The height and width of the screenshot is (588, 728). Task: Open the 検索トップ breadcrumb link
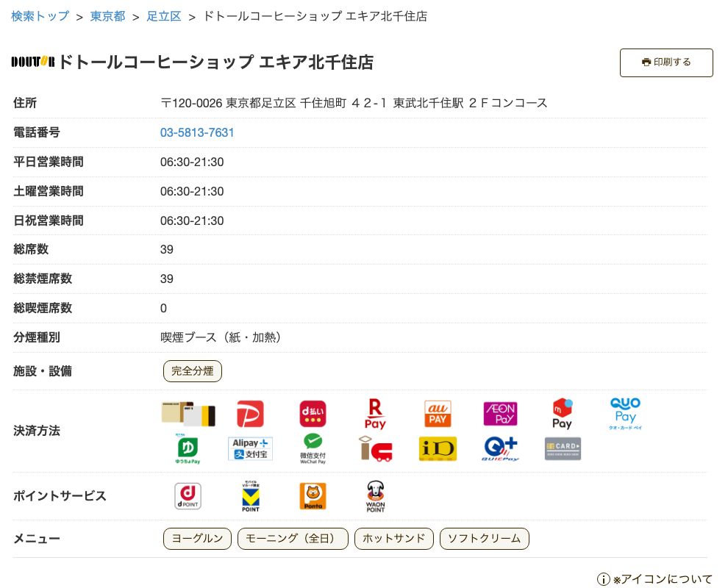[40, 16]
